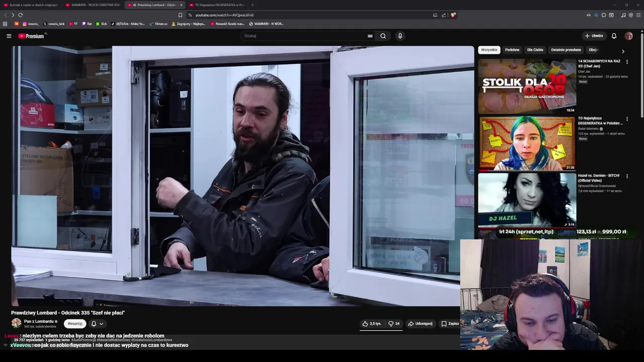Open the DJ Hazel video thumbnail
Image resolution: width=644 pixels, height=362 pixels.
click(x=527, y=201)
